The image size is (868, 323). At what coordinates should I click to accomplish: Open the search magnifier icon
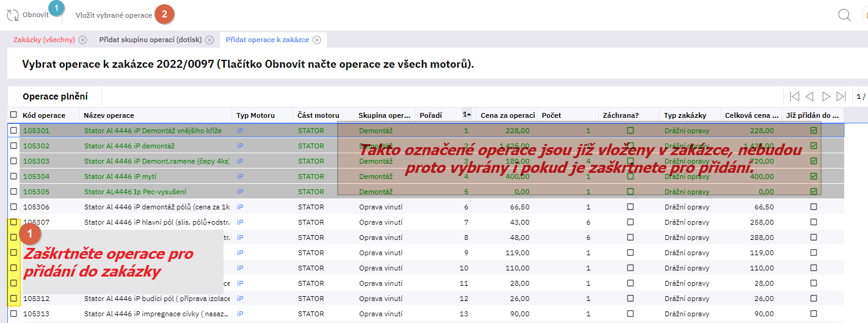[844, 15]
